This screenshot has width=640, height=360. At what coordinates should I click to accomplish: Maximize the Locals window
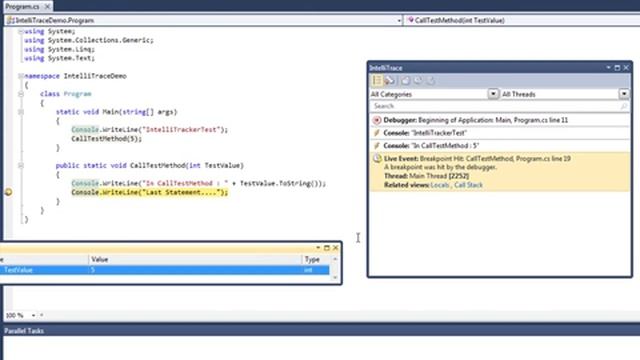point(327,248)
